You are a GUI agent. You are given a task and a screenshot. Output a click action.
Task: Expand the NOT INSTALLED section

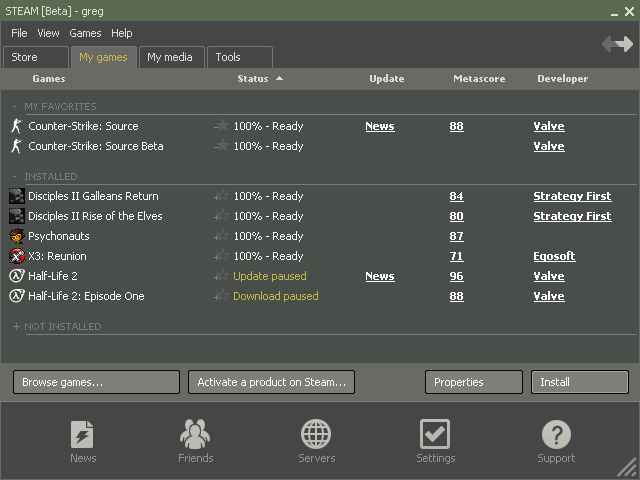16,327
